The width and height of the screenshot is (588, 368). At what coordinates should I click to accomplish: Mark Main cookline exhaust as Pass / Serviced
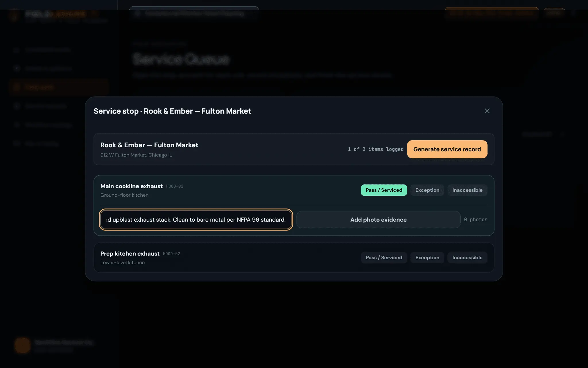[x=384, y=190]
